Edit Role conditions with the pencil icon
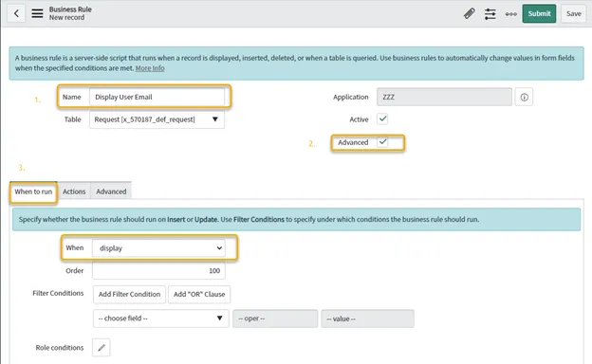The height and width of the screenshot is (364, 592). pos(102,347)
